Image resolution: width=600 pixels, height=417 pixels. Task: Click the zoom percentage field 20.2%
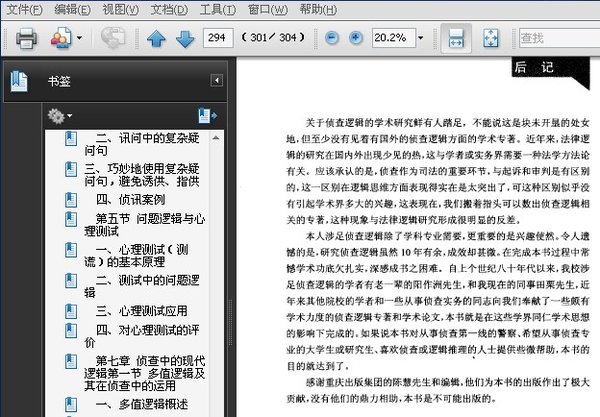(394, 37)
